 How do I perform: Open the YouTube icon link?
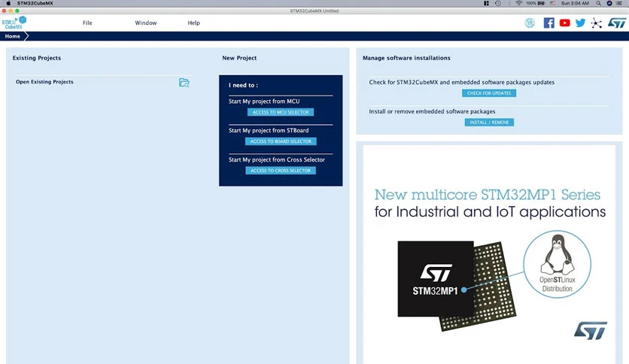(564, 23)
